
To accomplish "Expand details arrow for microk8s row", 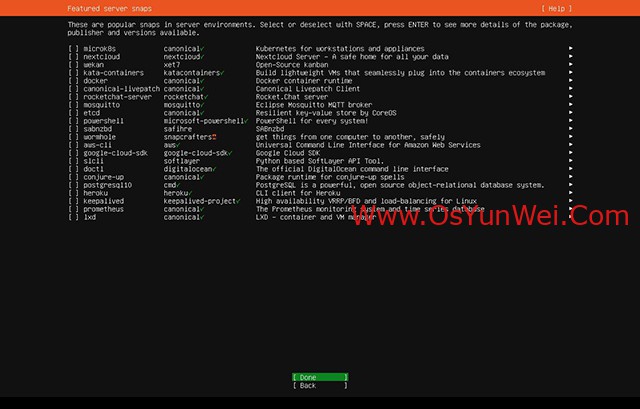I will click(x=570, y=48).
